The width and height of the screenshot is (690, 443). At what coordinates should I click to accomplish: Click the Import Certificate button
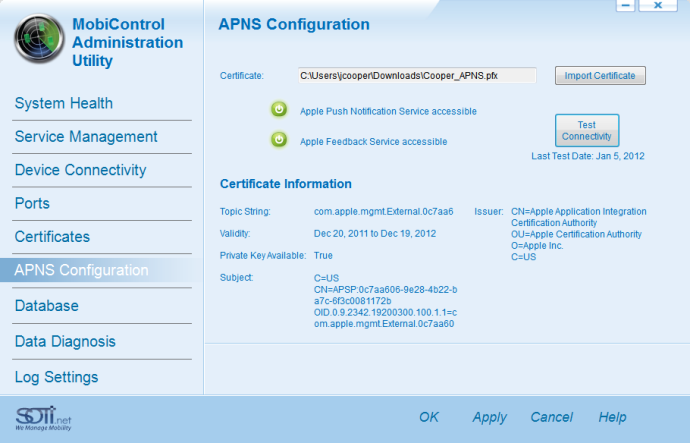600,76
